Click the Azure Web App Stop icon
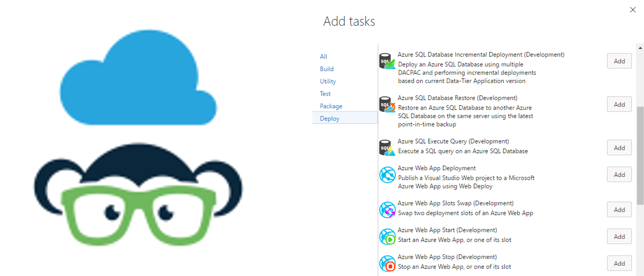The height and width of the screenshot is (276, 644). click(387, 264)
